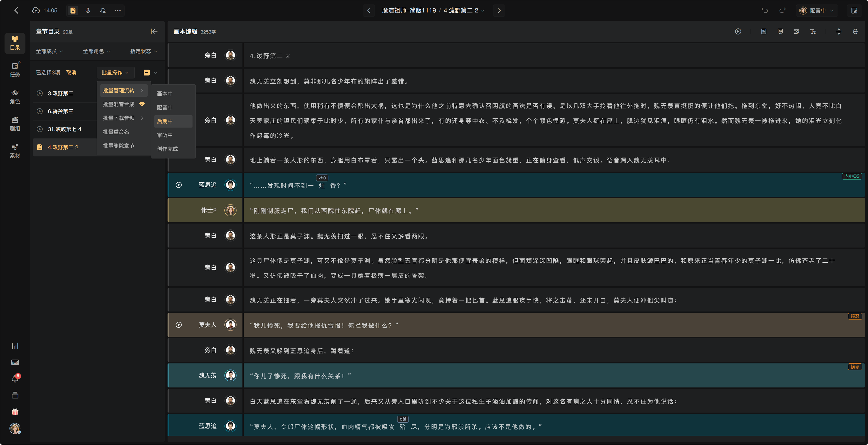Open the chapter title dropdown 4.泼野第二 2
868x445 pixels.
tap(464, 10)
